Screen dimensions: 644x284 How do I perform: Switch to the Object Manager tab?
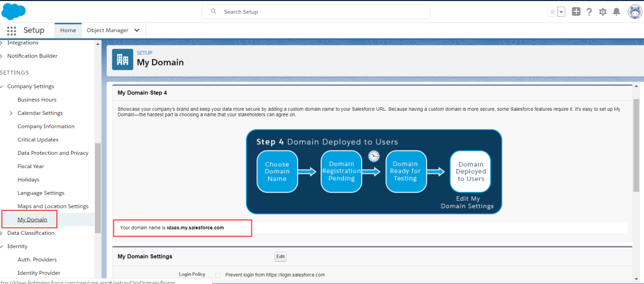tap(107, 30)
